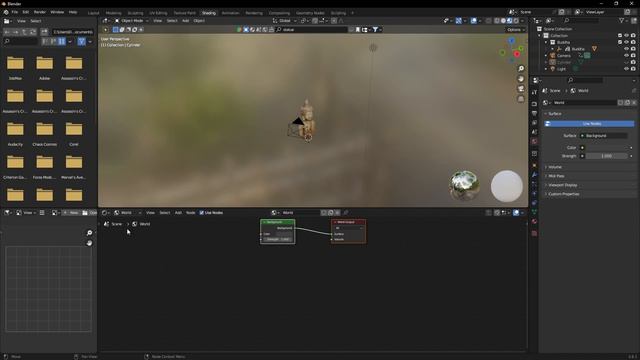Toggle the exclude checkbox of Buddha collection
The image size is (640, 360).
pos(620,42)
